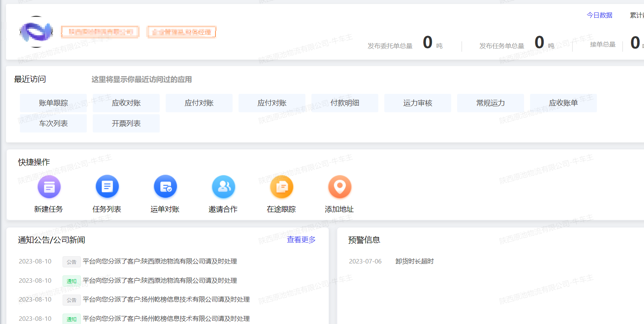The height and width of the screenshot is (324, 644).
Task: Open the 在途跟踪 quick action icon
Action: (x=282, y=187)
